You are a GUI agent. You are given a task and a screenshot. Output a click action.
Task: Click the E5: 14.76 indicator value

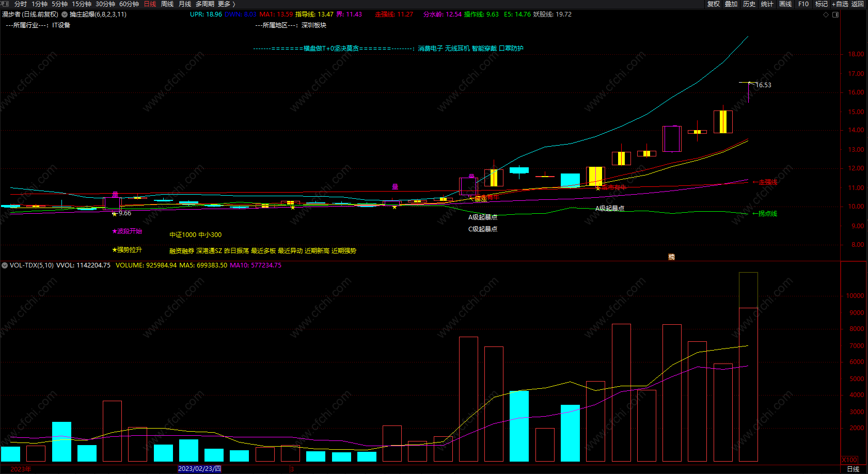pyautogui.click(x=517, y=14)
